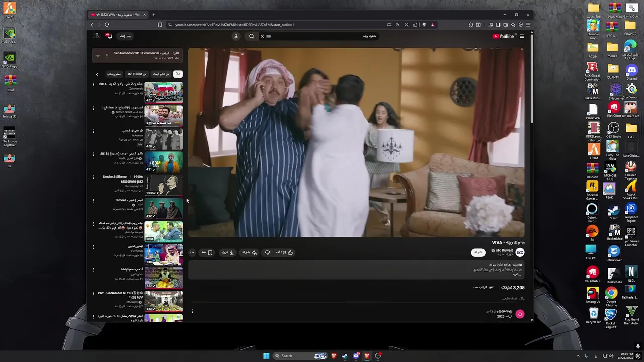Click the browser back arrow
This screenshot has height=362, width=644.
(92, 25)
